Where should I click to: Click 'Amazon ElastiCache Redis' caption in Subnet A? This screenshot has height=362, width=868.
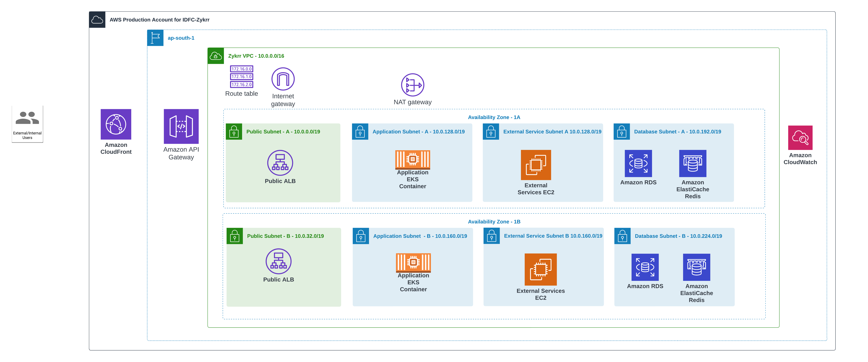[692, 189]
